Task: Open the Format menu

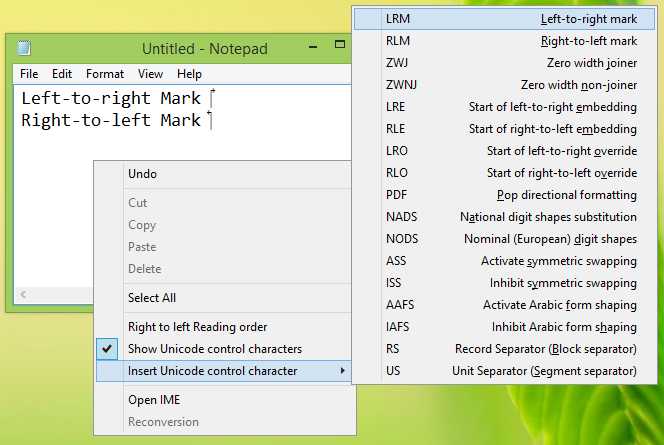Action: click(105, 74)
